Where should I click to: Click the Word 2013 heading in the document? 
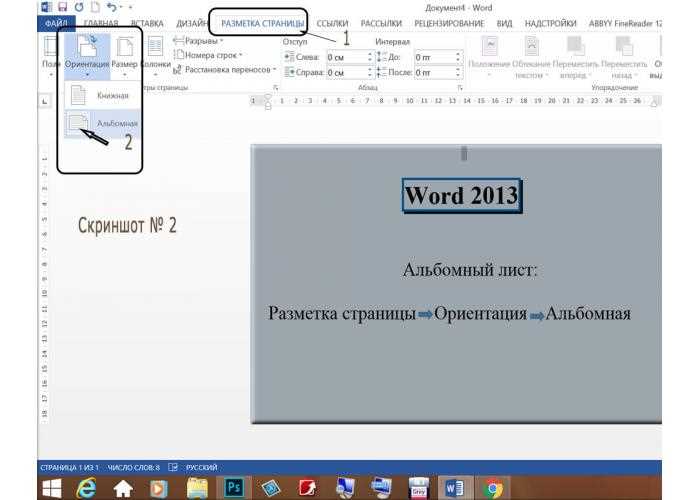coord(462,196)
